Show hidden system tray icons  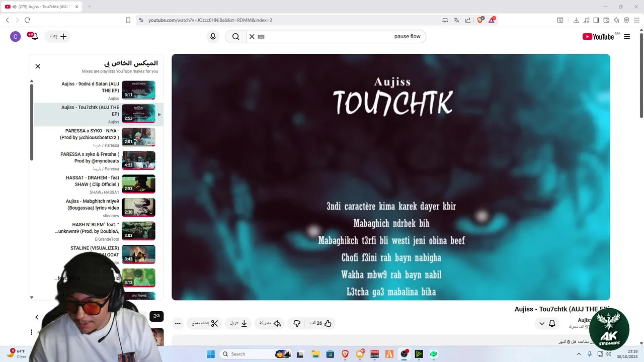pyautogui.click(x=579, y=354)
